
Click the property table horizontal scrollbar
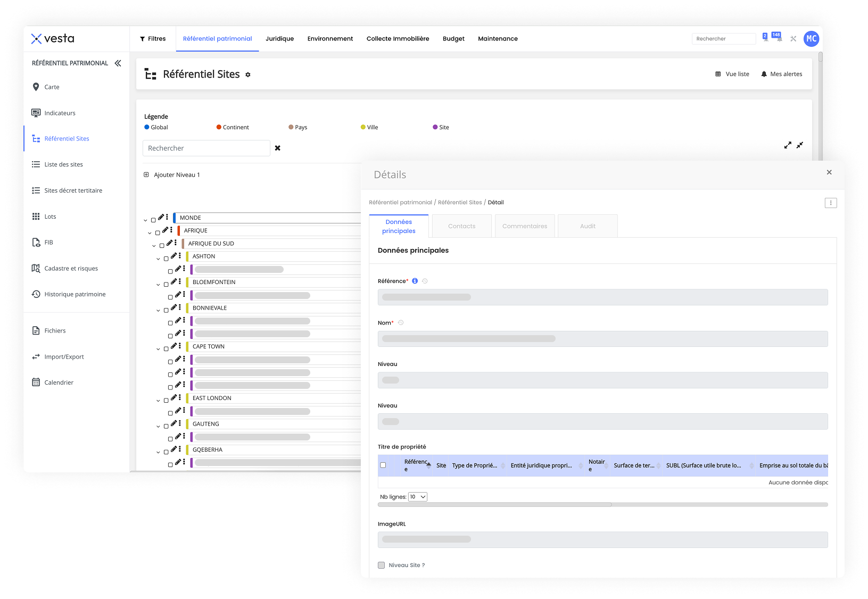point(495,504)
